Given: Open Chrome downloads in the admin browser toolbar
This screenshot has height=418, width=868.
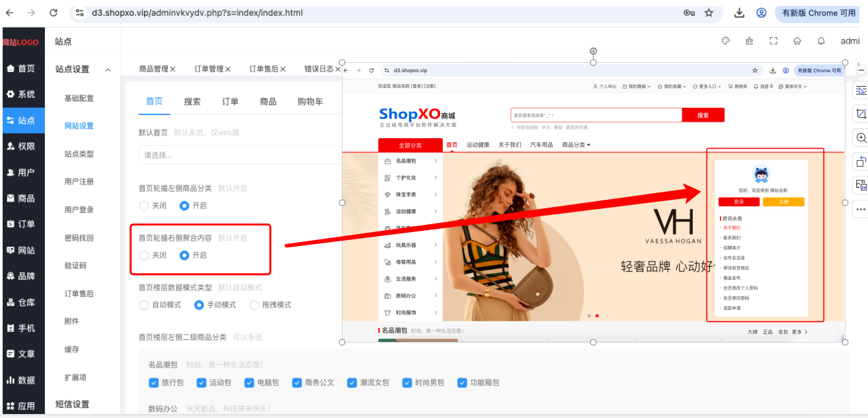Looking at the screenshot, I should click(740, 13).
